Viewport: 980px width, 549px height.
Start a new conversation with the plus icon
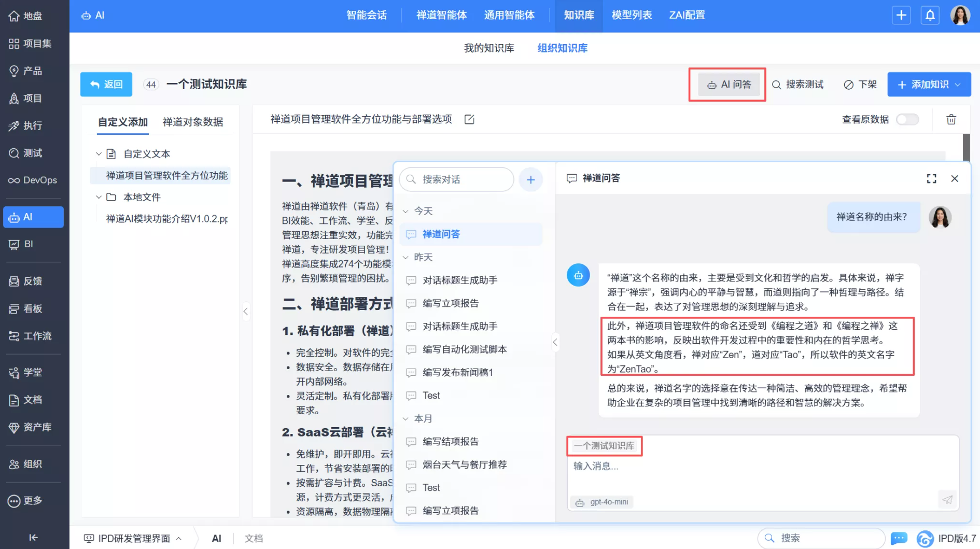click(x=530, y=179)
